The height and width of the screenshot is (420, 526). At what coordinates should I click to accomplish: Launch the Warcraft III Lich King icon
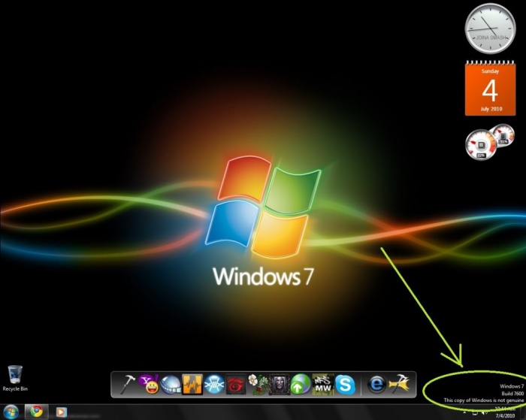coord(279,385)
